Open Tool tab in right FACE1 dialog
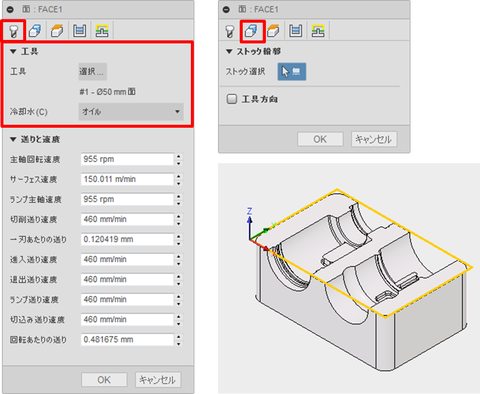 tap(230, 31)
